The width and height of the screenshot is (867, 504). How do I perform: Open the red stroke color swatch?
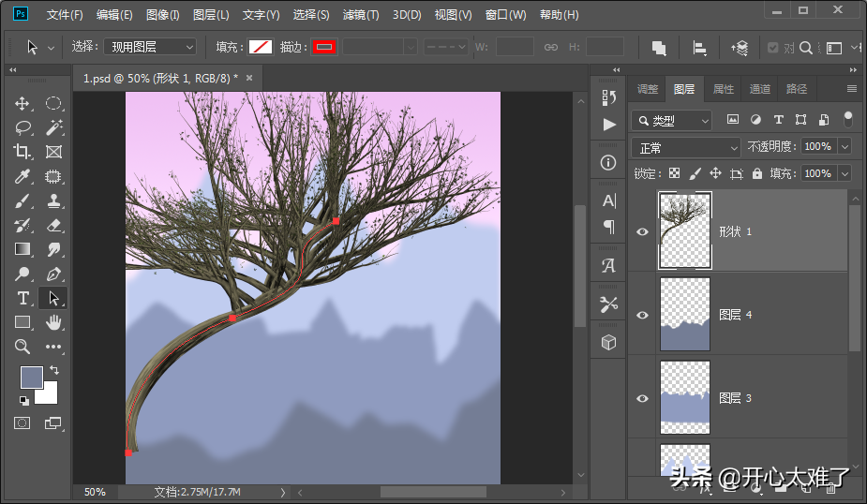click(324, 47)
